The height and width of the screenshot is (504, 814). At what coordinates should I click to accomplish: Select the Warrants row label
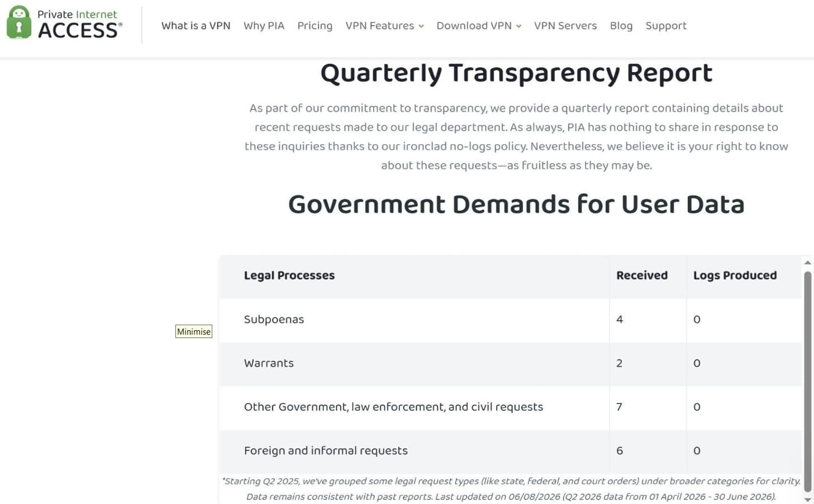269,363
